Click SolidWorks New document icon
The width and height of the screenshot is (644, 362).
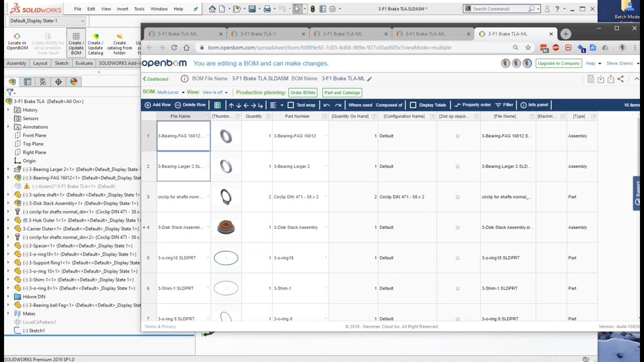point(223,9)
